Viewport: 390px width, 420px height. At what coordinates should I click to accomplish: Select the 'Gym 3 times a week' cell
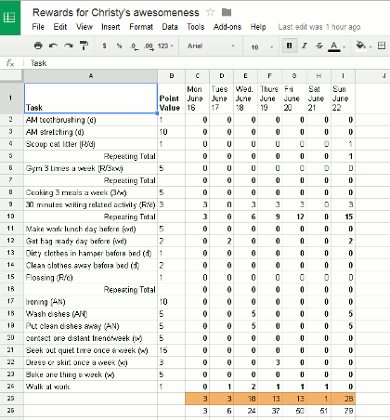pos(90,168)
